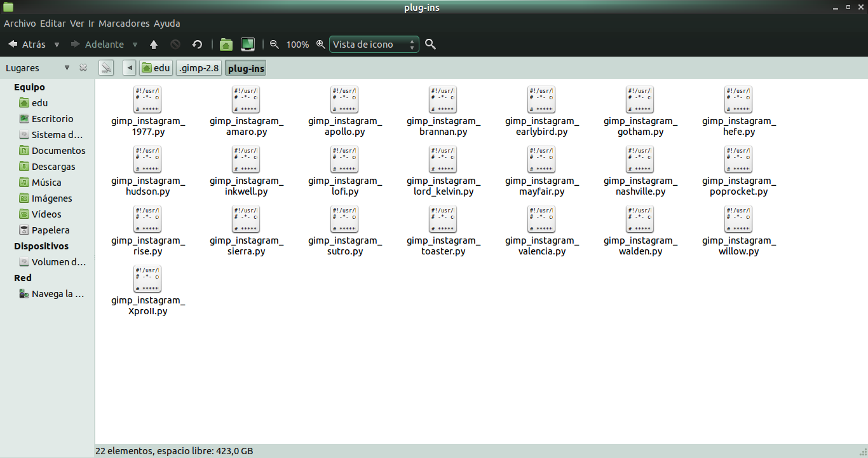Click the gimp_instagram_sutro.py file name
This screenshot has width=868, height=458.
pos(344,246)
